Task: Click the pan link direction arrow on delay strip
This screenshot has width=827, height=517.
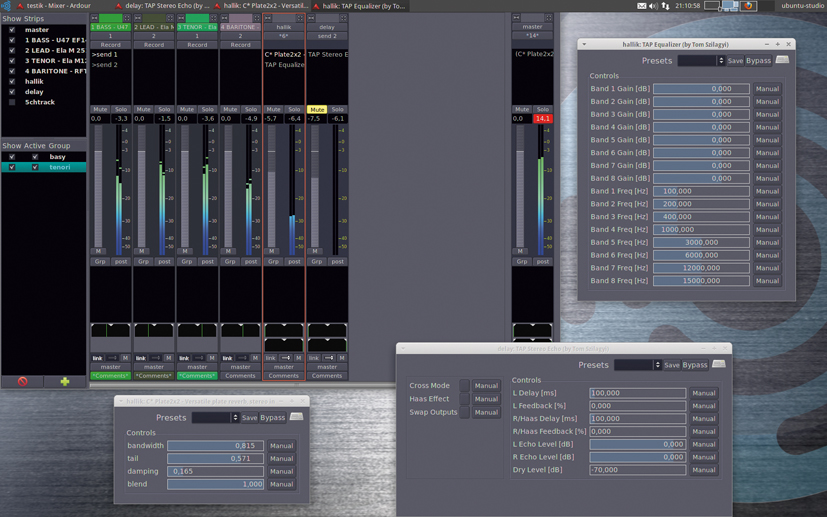Action: [x=328, y=358]
